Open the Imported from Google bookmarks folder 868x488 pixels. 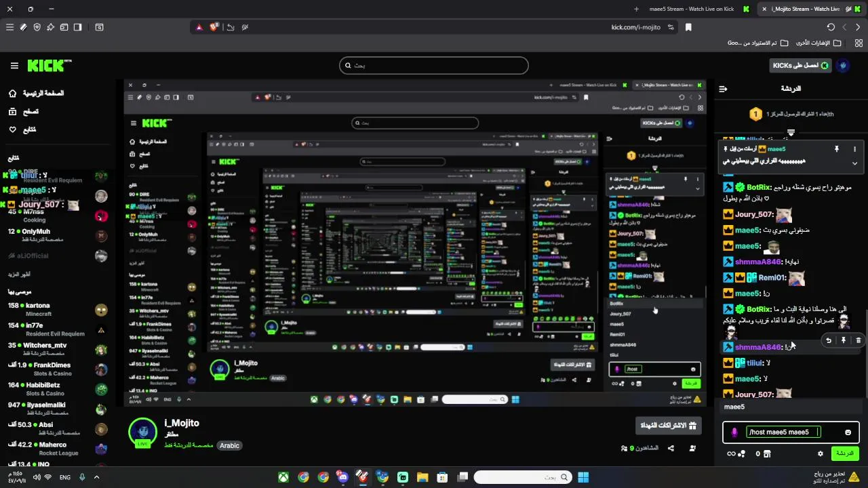758,43
